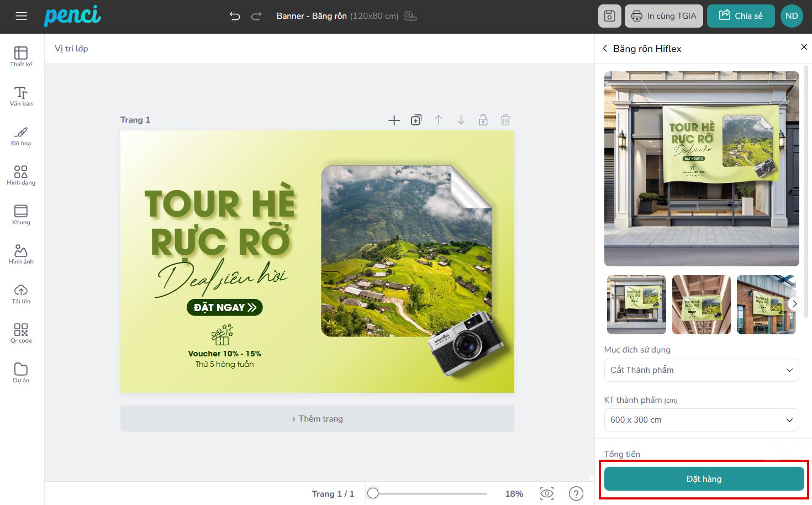Screen dimensions: 812x505
Task: Expand the KT thành phẩm size dropdown
Action: pos(701,420)
